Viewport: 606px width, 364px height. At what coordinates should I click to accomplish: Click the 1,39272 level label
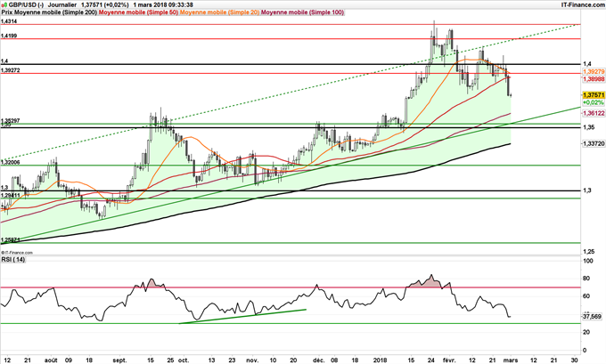[x=11, y=70]
